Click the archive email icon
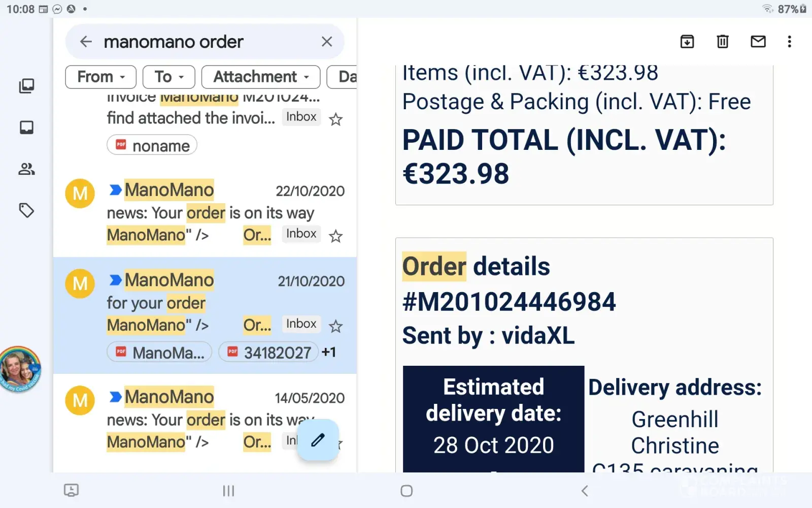The height and width of the screenshot is (508, 812). (687, 42)
